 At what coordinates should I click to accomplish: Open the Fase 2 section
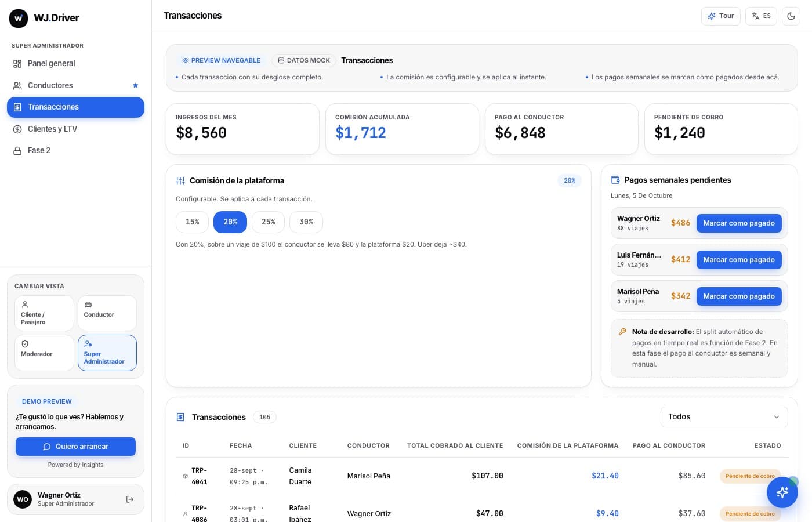coord(75,150)
